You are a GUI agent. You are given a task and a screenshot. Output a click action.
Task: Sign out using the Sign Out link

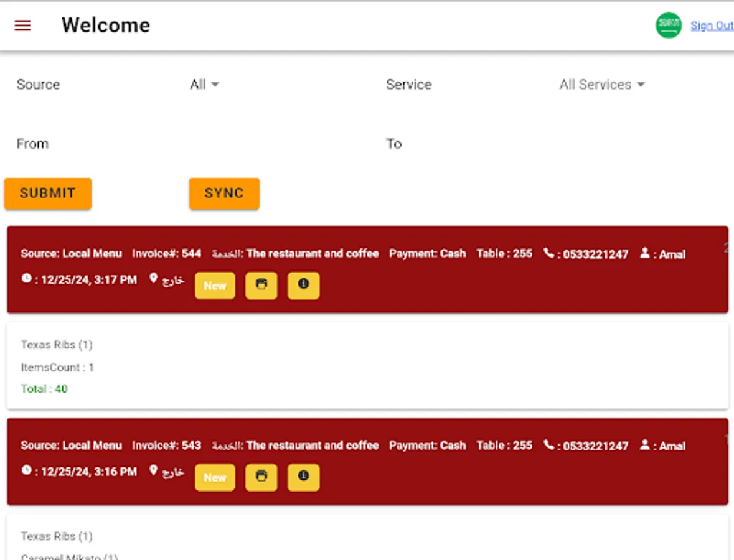[712, 25]
